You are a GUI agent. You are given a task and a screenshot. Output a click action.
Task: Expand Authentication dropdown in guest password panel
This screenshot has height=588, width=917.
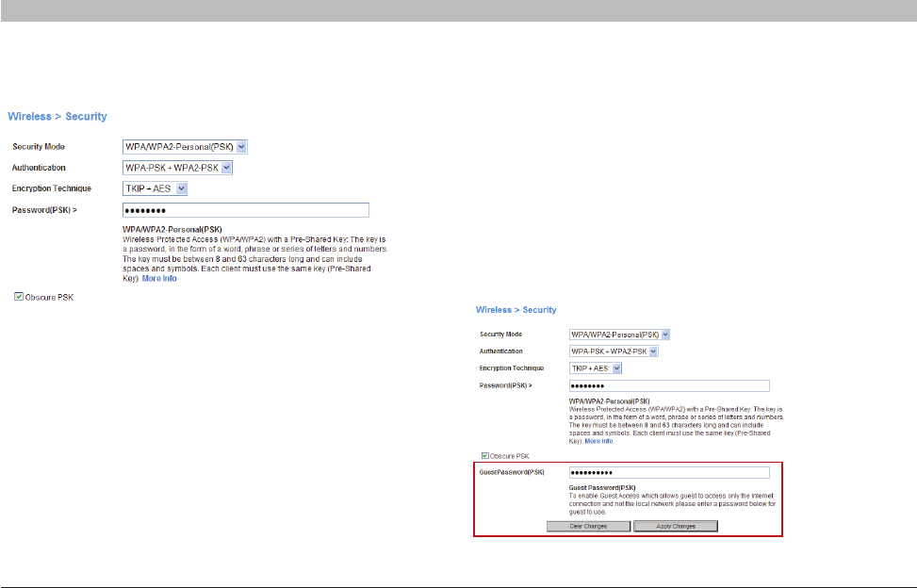click(x=614, y=351)
